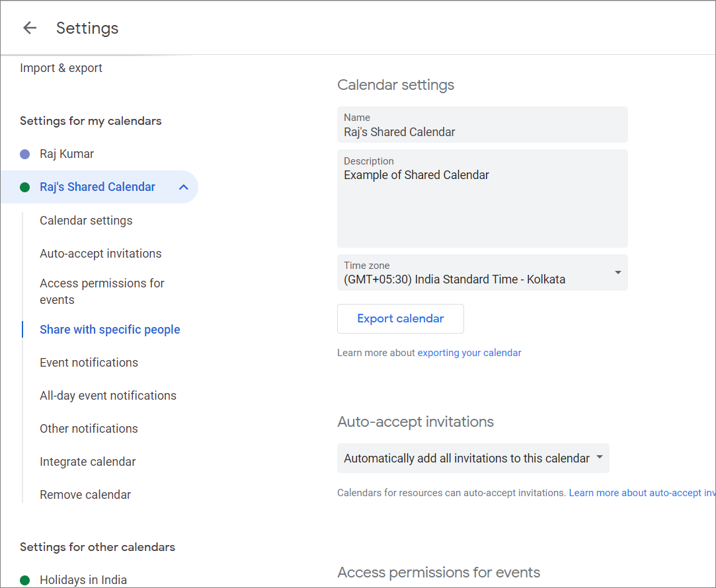Open Event notifications sidebar item
The image size is (716, 588).
click(89, 363)
